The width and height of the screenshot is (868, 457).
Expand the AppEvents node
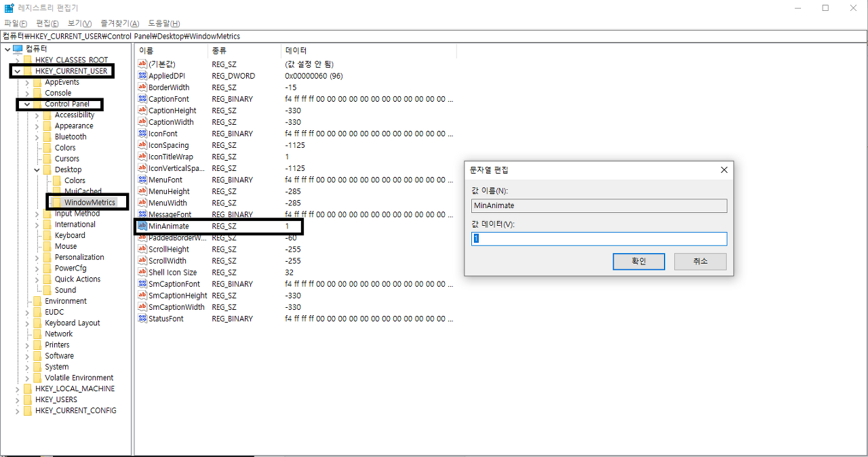[27, 82]
